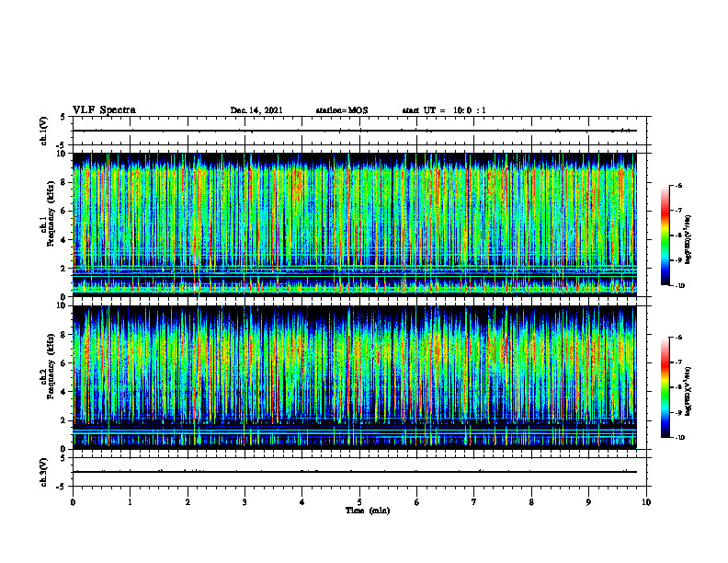Click the "6" kHz tick on ch.1 frequency axis
This screenshot has height=563, width=728.
64,211
